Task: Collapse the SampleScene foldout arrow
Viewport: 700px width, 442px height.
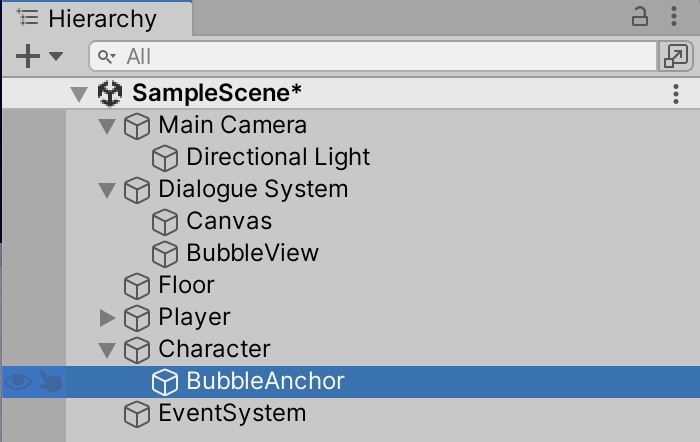Action: (x=80, y=94)
